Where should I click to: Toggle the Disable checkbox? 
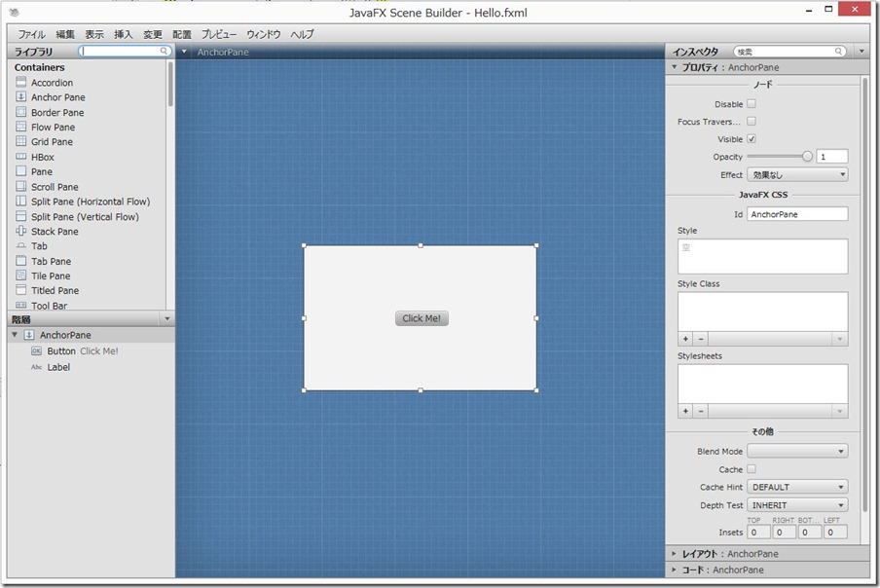point(752,104)
